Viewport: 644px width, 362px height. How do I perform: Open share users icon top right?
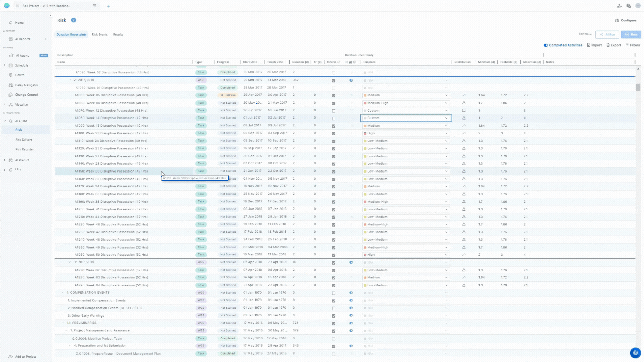point(620,6)
